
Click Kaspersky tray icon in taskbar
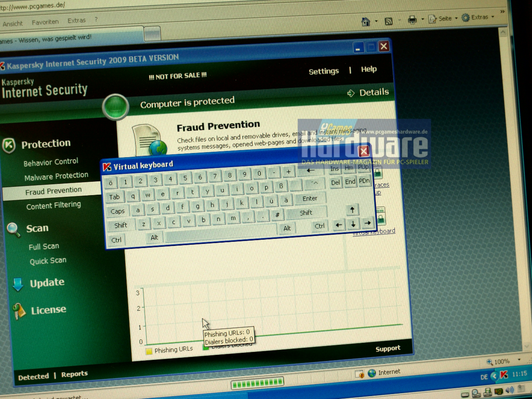coord(504,375)
